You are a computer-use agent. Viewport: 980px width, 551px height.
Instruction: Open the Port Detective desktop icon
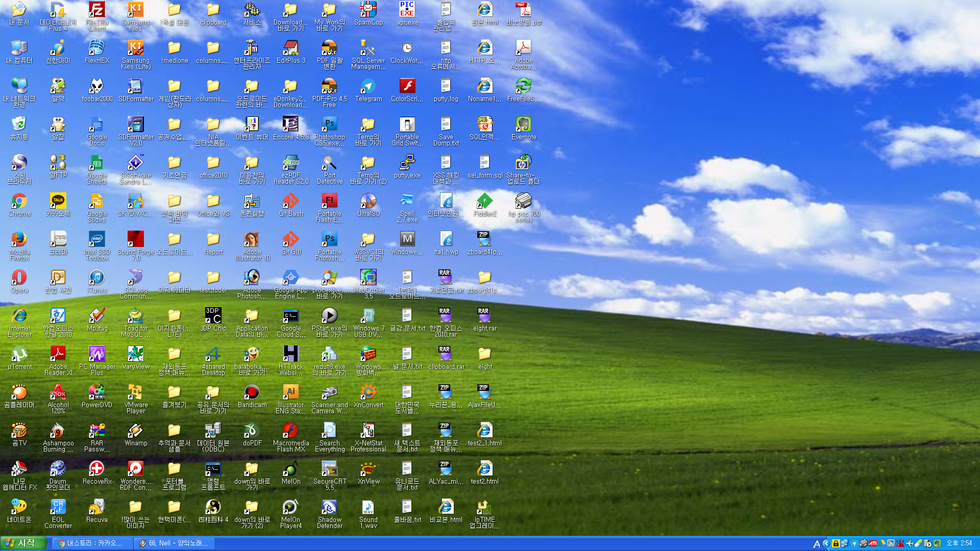330,169
